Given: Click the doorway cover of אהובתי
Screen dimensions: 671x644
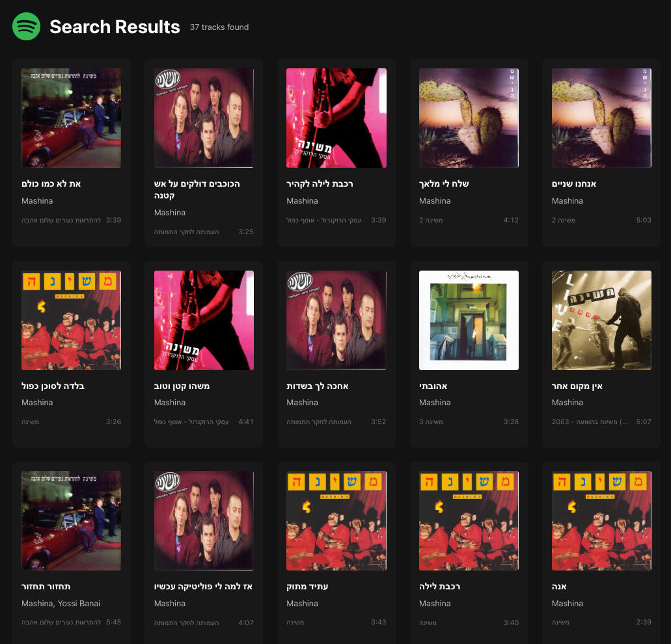Looking at the screenshot, I should tap(469, 320).
